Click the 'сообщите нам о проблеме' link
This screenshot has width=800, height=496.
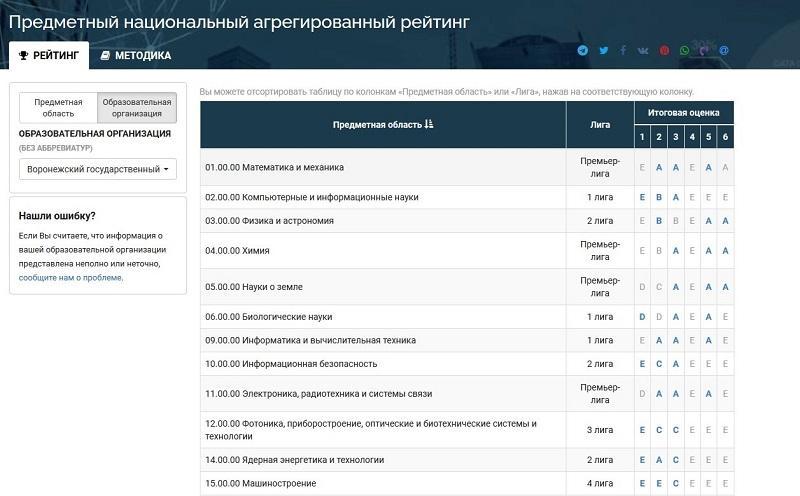pyautogui.click(x=70, y=278)
